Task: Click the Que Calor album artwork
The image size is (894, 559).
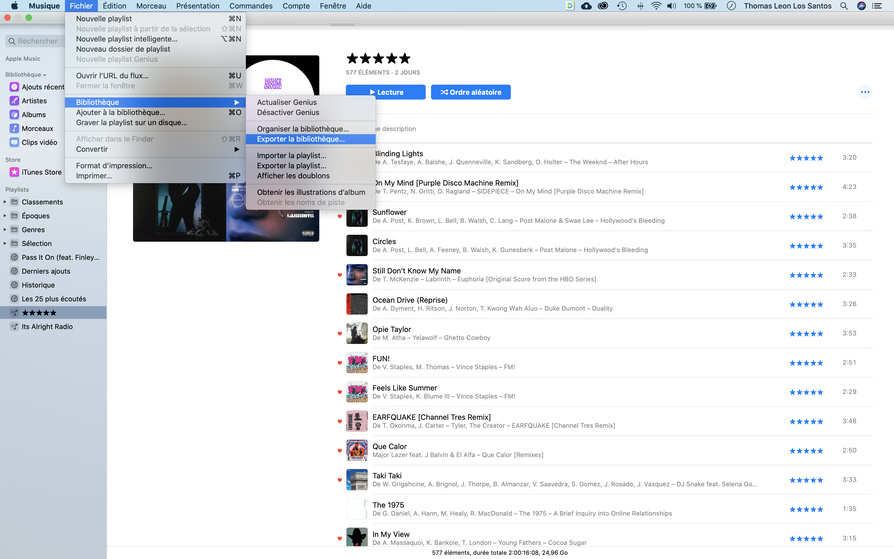Action: 357,450
